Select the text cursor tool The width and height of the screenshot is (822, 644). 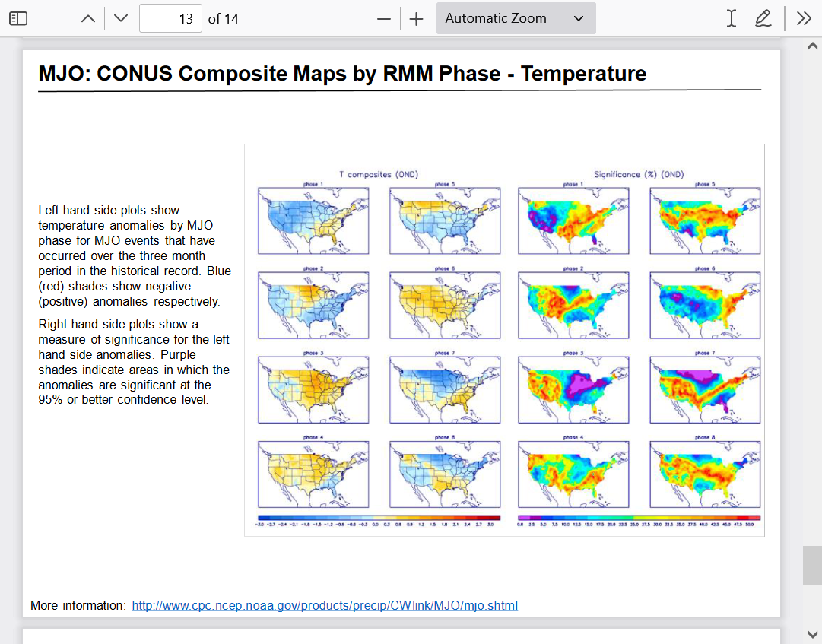coord(731,18)
